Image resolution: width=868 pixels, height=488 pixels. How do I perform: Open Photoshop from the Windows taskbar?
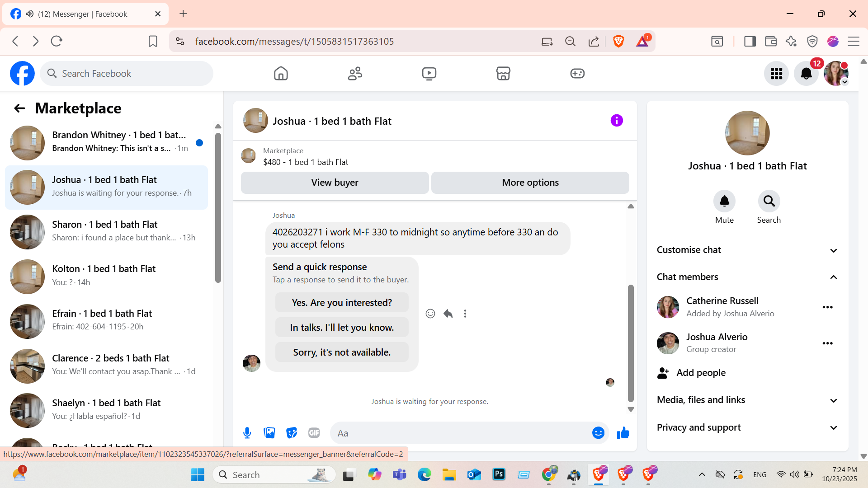(499, 474)
